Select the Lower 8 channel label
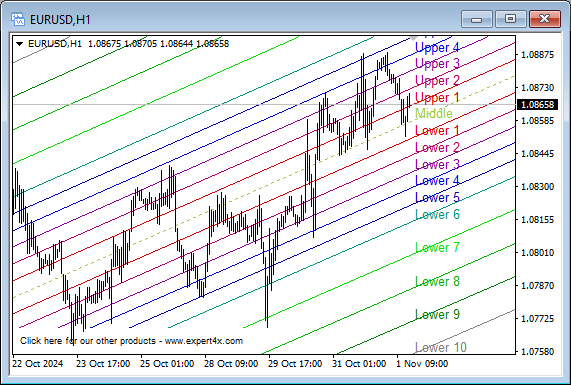571x385 pixels. 437,281
